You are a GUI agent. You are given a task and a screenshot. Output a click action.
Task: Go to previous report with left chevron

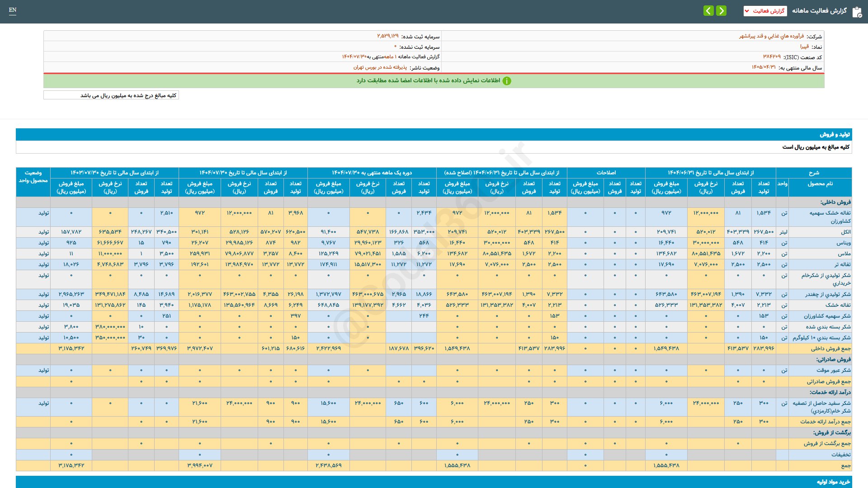click(708, 11)
